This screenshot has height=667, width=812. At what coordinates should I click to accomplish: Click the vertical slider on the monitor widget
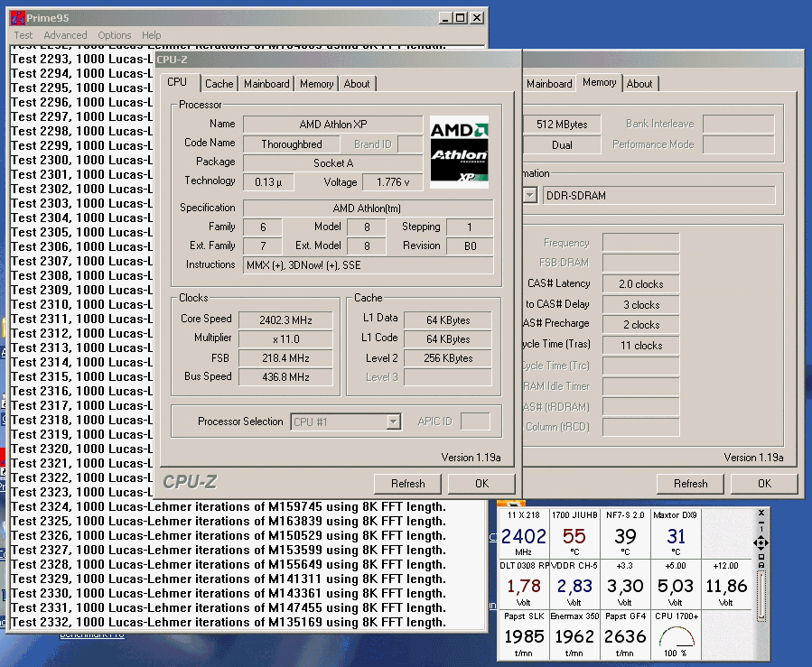pos(761,595)
